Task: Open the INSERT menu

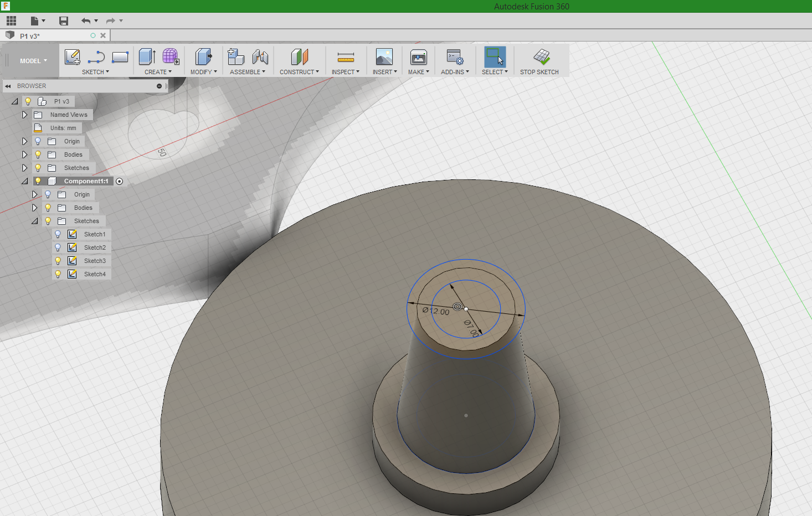Action: [x=385, y=72]
